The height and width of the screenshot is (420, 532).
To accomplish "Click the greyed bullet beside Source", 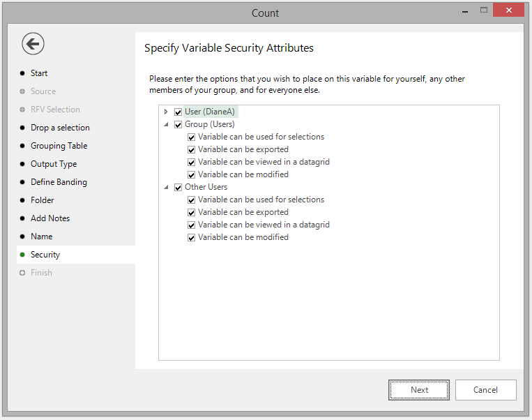I will [22, 91].
